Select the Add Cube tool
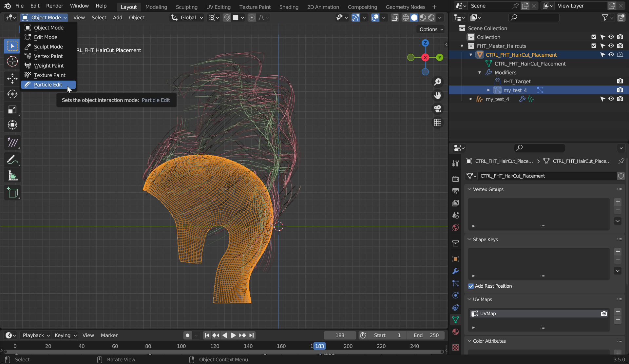The image size is (629, 364). [x=12, y=193]
